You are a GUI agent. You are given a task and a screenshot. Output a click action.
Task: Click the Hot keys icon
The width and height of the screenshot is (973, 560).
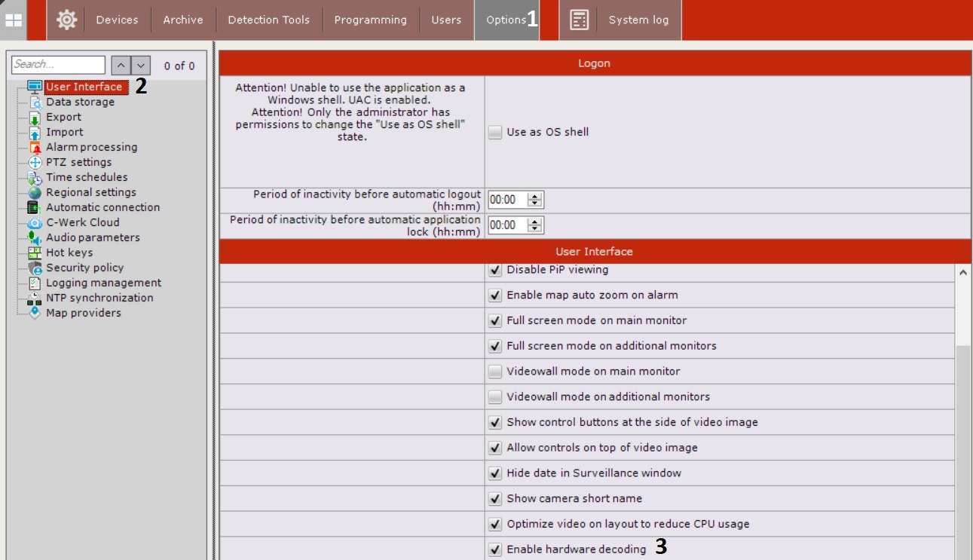(x=35, y=253)
